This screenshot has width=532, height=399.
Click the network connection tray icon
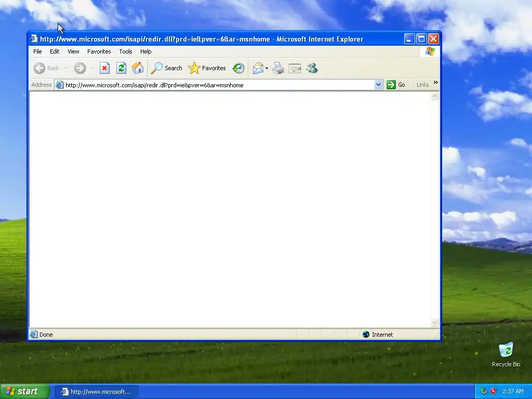pyautogui.click(x=484, y=391)
